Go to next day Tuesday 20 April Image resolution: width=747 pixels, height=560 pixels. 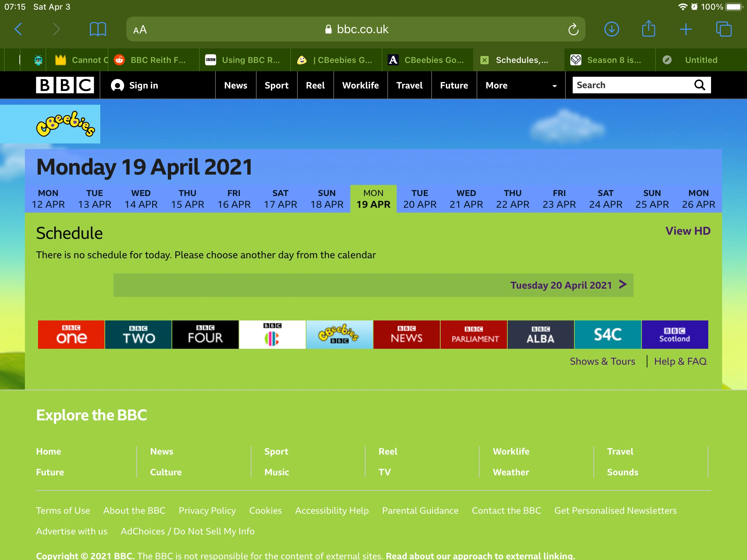click(567, 285)
